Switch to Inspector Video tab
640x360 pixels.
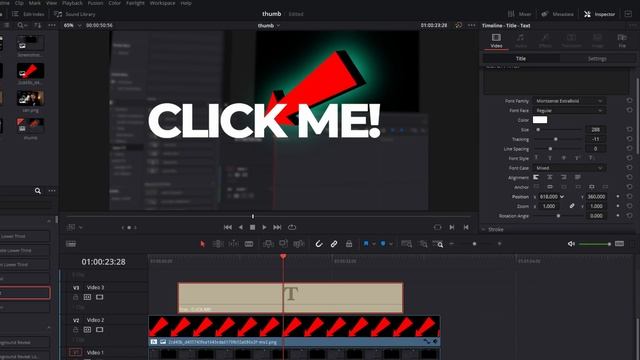[x=496, y=41]
